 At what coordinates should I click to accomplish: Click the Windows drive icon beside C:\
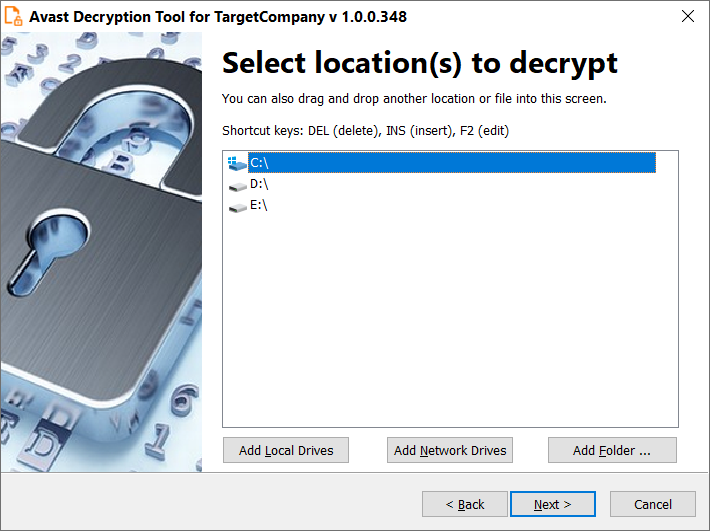point(237,163)
